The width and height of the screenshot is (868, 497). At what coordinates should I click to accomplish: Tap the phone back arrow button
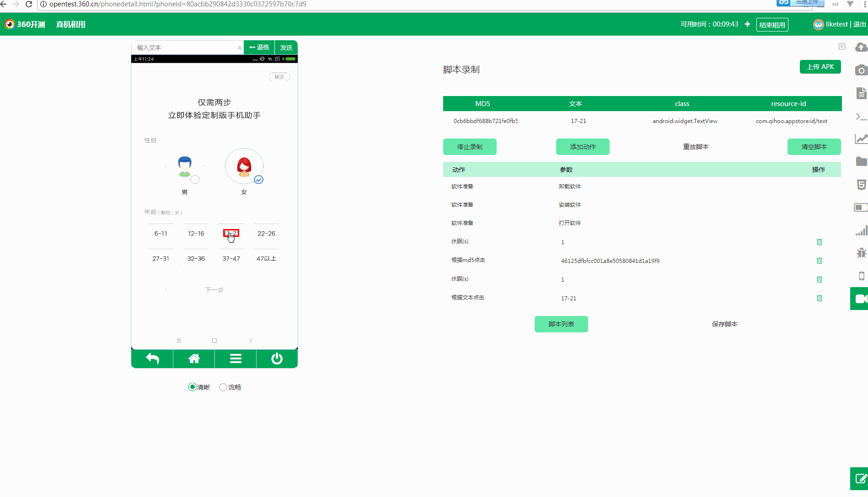click(x=152, y=359)
